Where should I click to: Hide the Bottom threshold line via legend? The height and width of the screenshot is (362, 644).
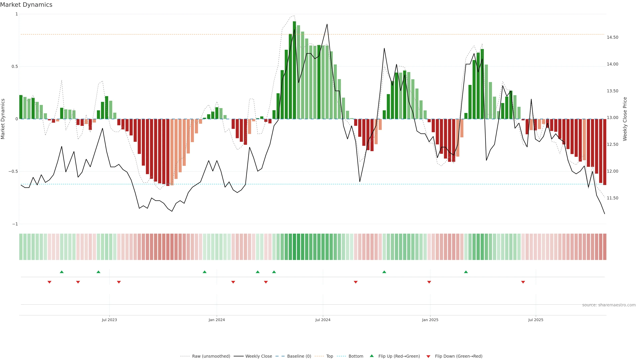coord(356,356)
